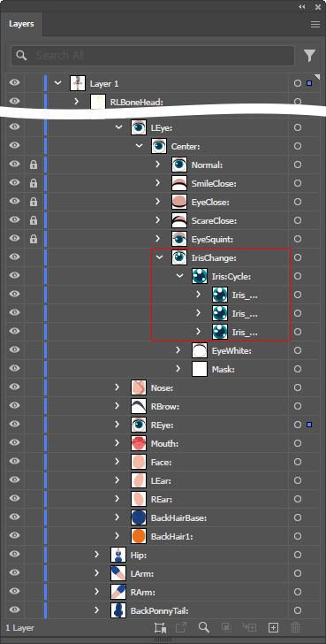Collapse the Layer 1 group
Image resolution: width=326 pixels, height=644 pixels.
(x=57, y=83)
